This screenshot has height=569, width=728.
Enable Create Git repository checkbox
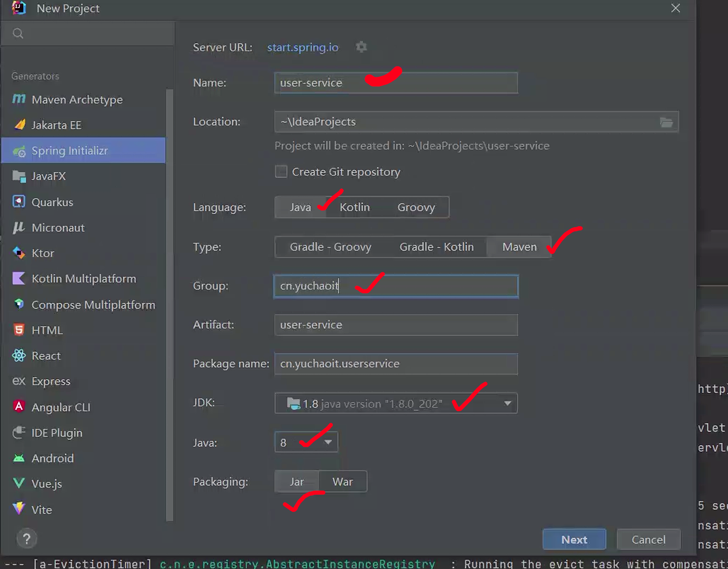click(281, 172)
